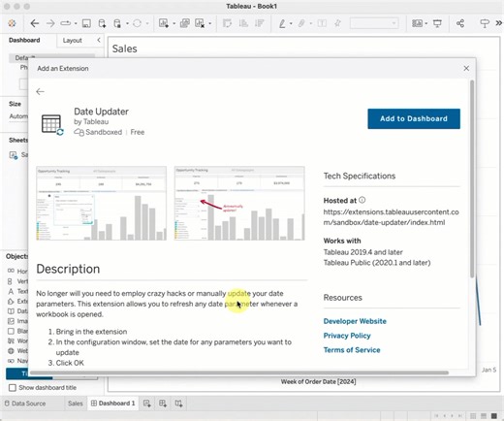Click the Add to Dashboard button
504x421 pixels.
414,118
